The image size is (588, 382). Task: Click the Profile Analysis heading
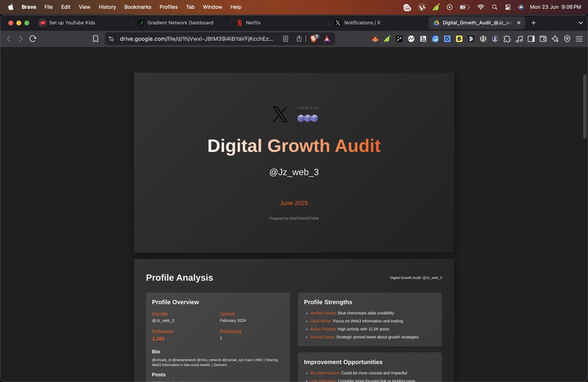pos(179,278)
